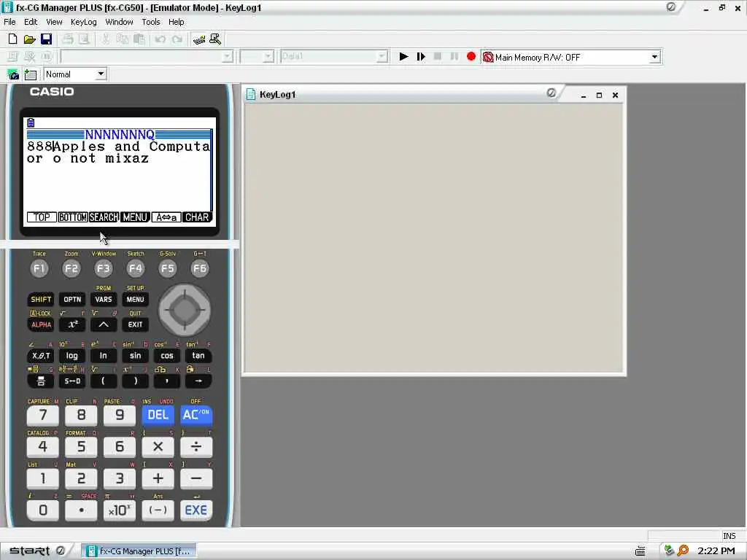Open the wide greyed-out toolbar dropdown
Screen dimensions: 747x560
coord(228,57)
